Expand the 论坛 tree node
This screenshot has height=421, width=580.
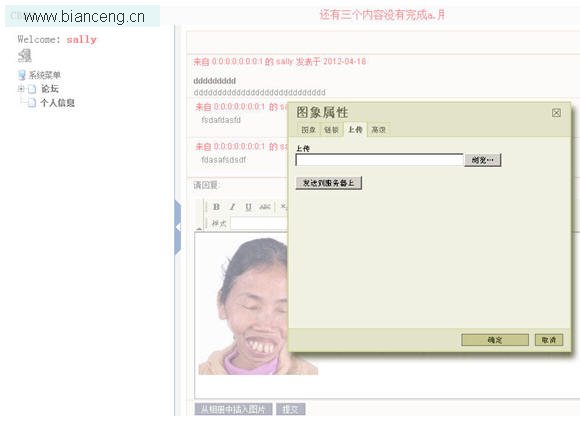(21, 88)
